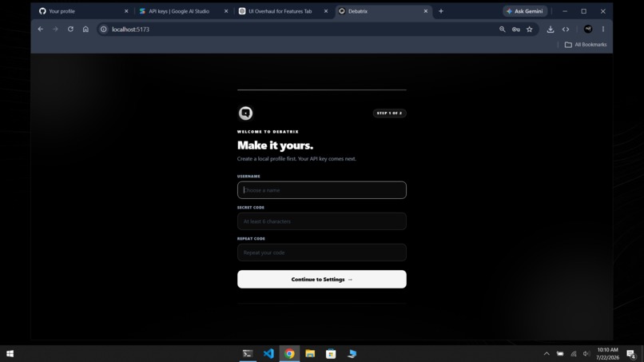644x362 pixels.
Task: Minimize the Chrome window
Action: (565, 11)
